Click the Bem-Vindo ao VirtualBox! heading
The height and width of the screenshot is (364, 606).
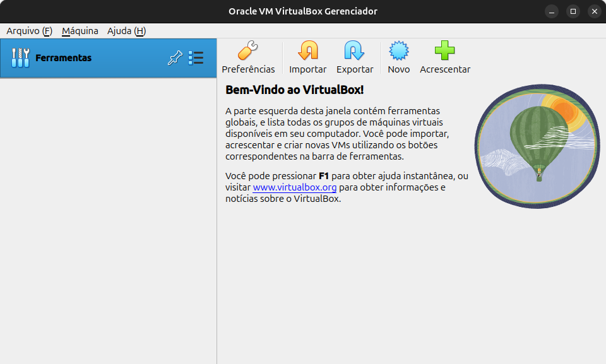tap(295, 90)
